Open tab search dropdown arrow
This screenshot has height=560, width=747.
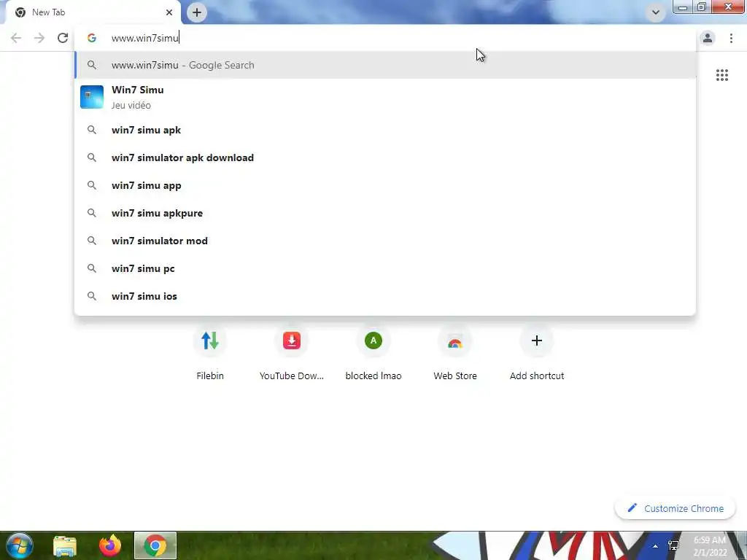point(656,12)
